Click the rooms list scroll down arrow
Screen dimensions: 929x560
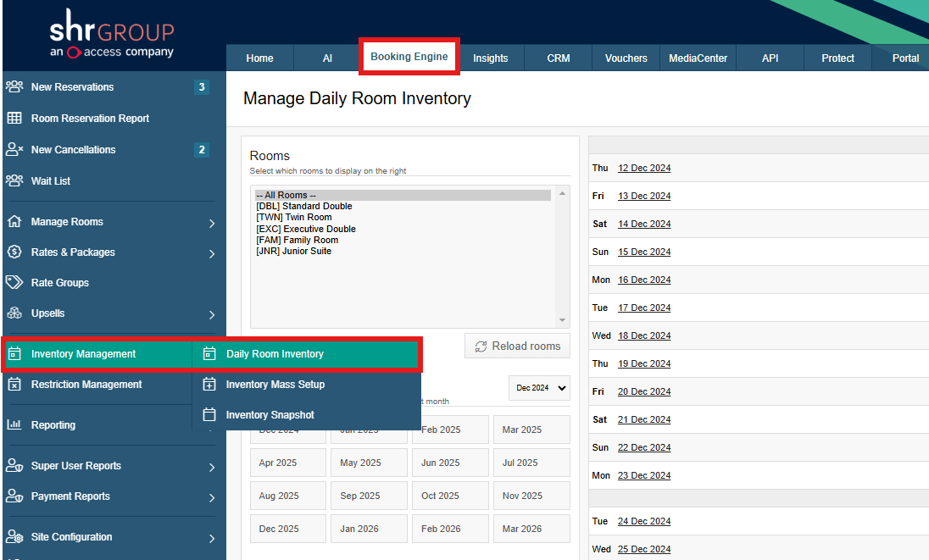coord(562,320)
